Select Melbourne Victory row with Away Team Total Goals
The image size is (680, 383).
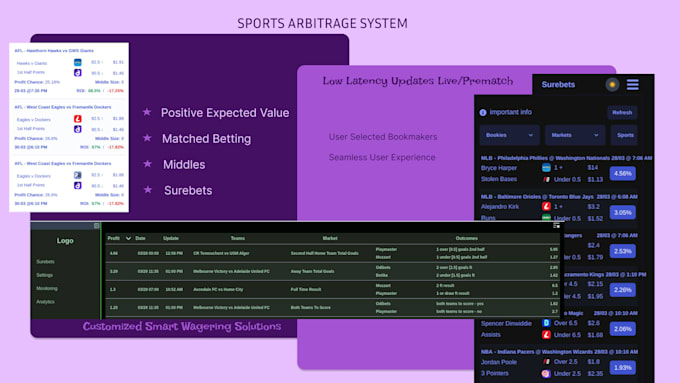[x=333, y=271]
